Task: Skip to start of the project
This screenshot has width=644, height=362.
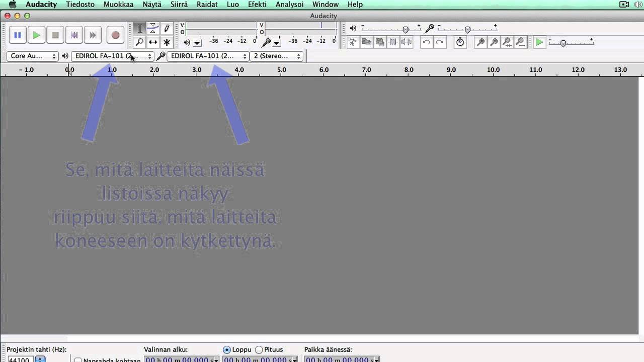Action: 74,35
